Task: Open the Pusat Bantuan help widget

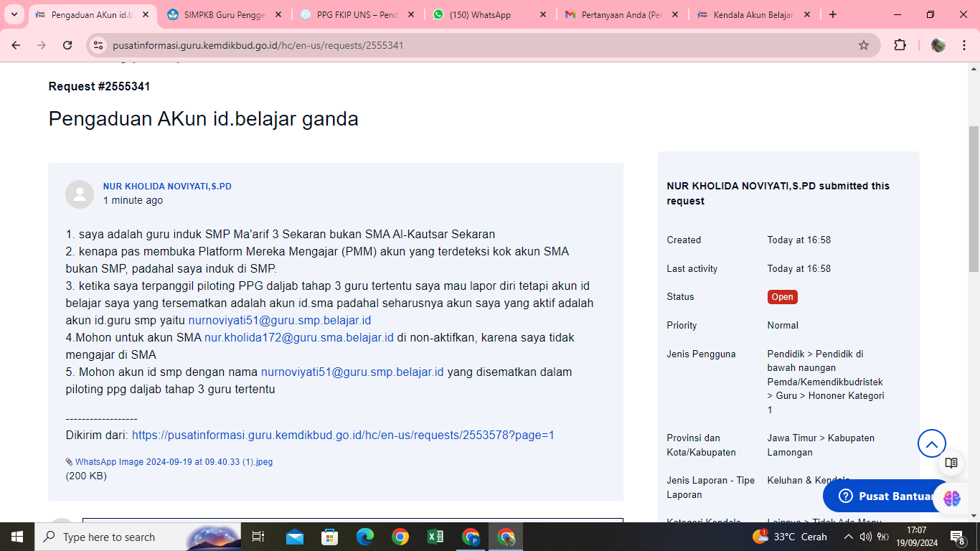Action: pos(888,496)
